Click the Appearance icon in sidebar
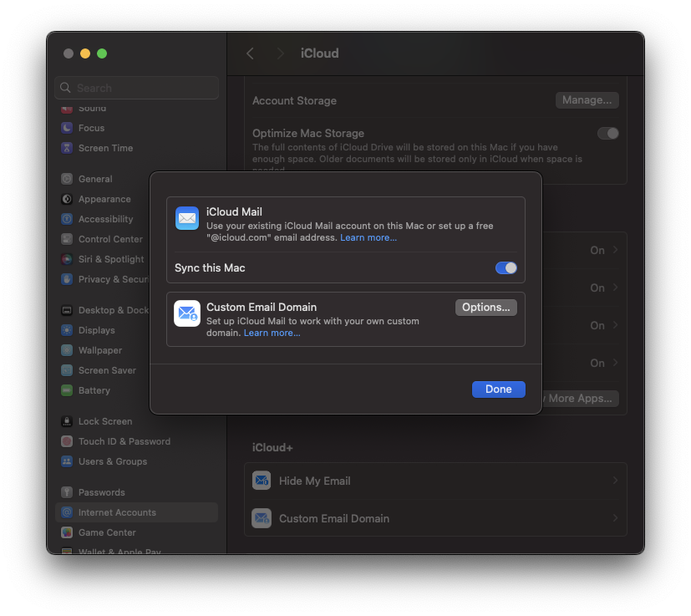The width and height of the screenshot is (691, 616). [x=67, y=199]
